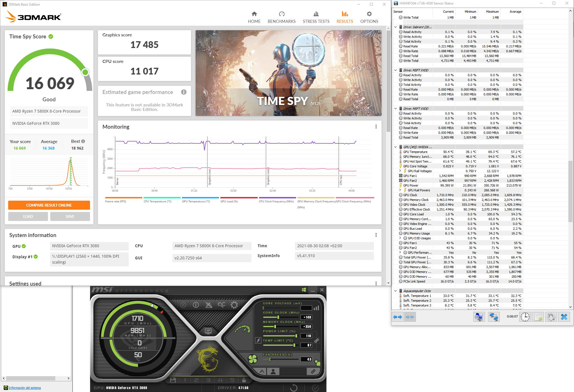Open the Monitoring panel three-dot menu
The height and width of the screenshot is (392, 574).
(376, 127)
